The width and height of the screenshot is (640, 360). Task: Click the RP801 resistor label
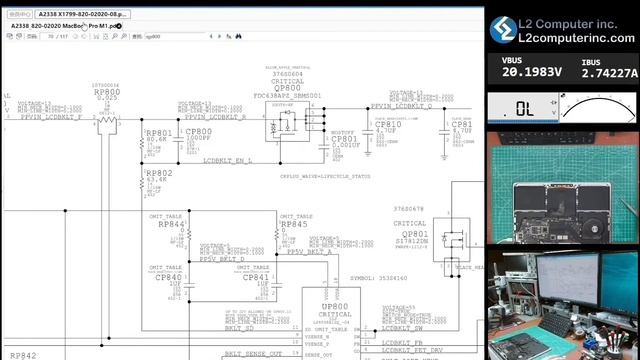159,133
